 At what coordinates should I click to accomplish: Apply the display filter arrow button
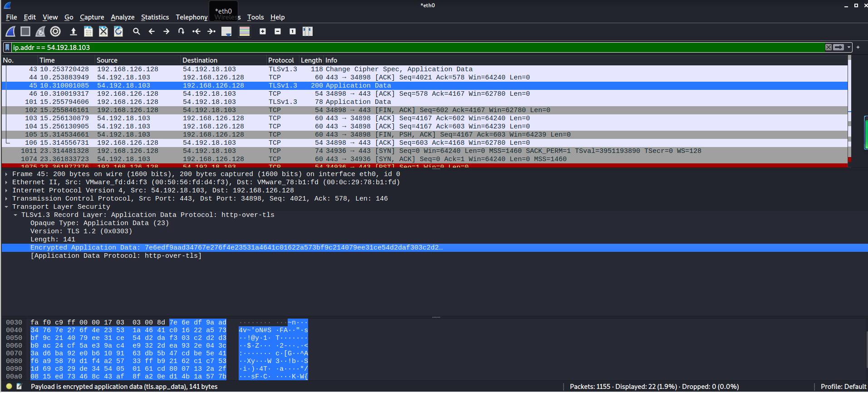point(839,47)
